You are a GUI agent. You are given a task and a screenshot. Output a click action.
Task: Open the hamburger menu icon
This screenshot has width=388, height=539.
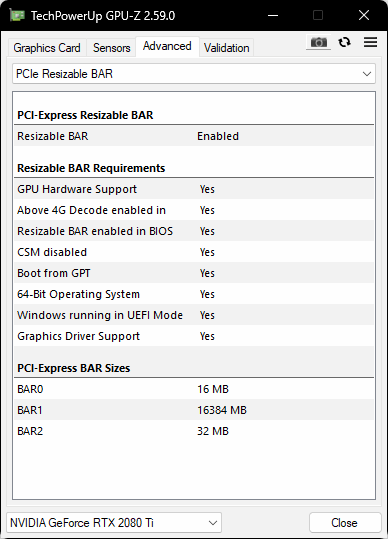370,42
